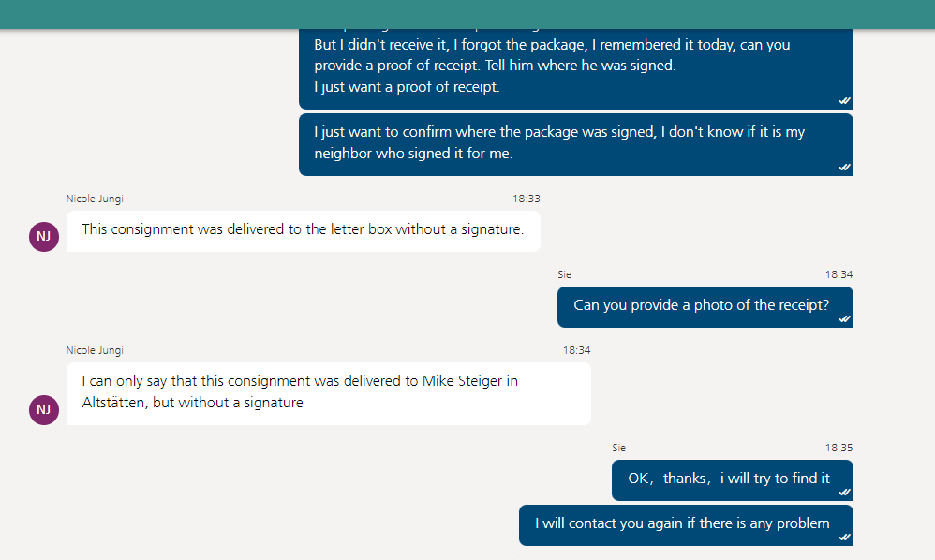Image resolution: width=935 pixels, height=560 pixels.
Task: Click the 18:35 timestamp
Action: click(x=839, y=448)
